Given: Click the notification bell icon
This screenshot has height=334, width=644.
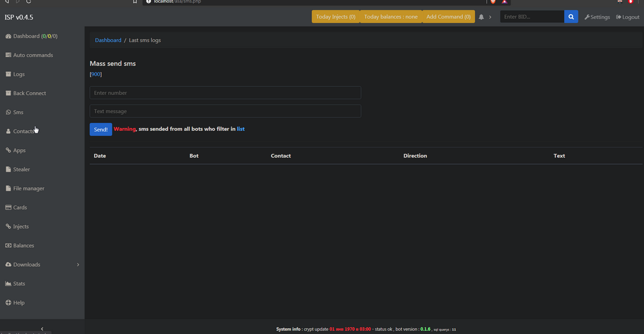Looking at the screenshot, I should 481,17.
